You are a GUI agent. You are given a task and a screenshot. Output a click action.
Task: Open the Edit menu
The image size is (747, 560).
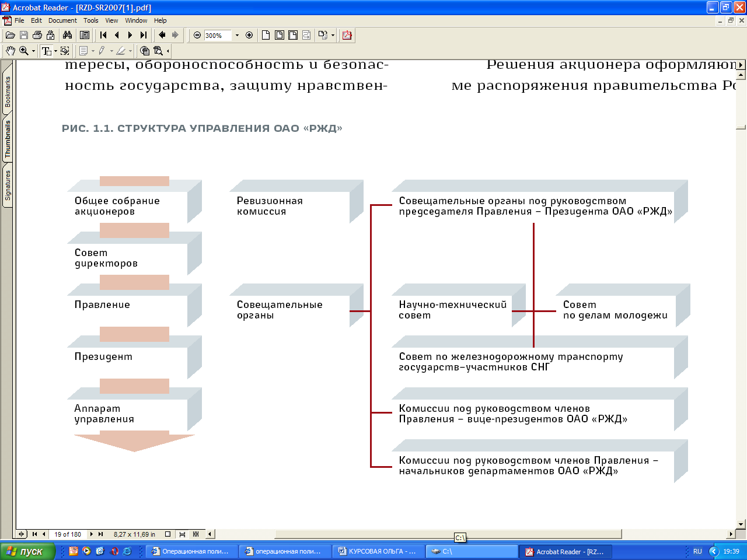tap(36, 20)
